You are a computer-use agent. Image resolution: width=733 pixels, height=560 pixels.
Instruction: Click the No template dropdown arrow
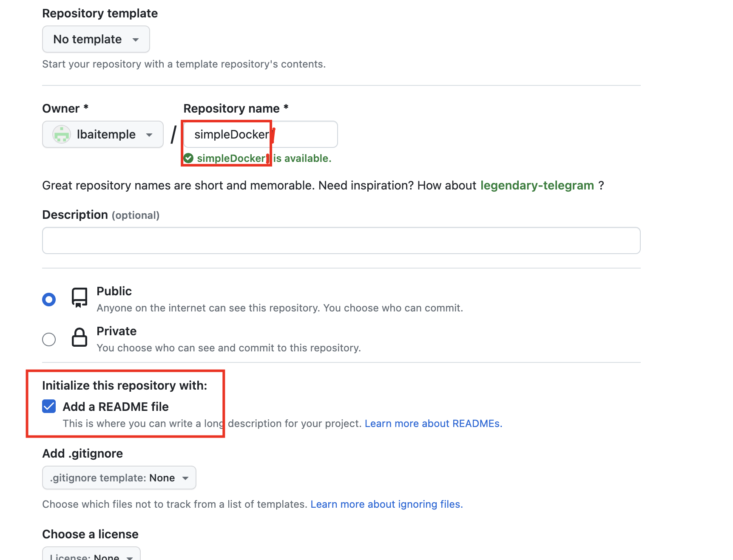136,40
